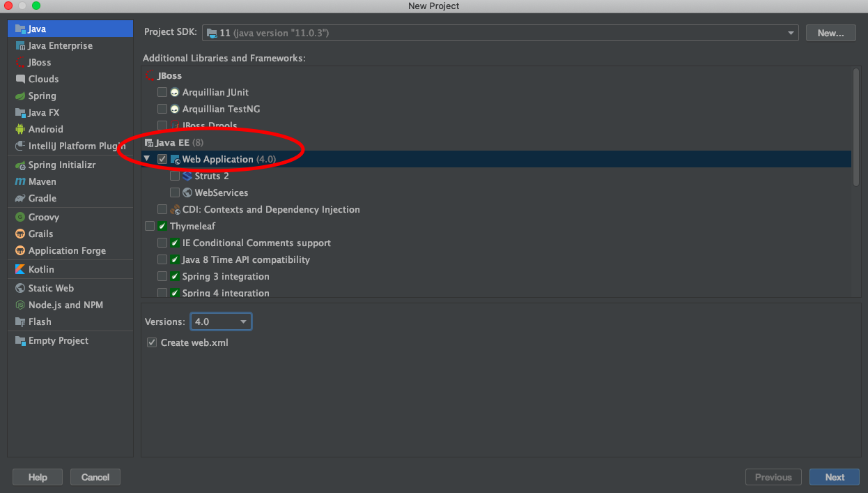This screenshot has width=868, height=493.
Task: Click the Struts 2 framework icon
Action: [x=187, y=176]
